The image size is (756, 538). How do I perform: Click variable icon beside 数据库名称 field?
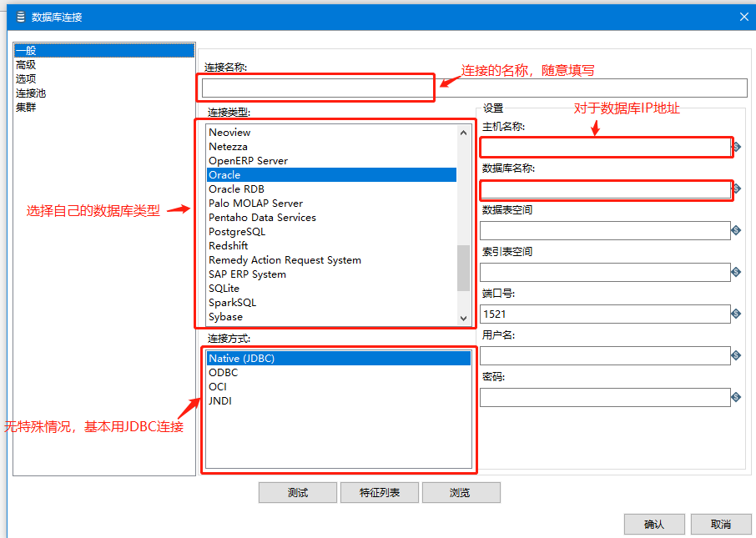pos(737,189)
